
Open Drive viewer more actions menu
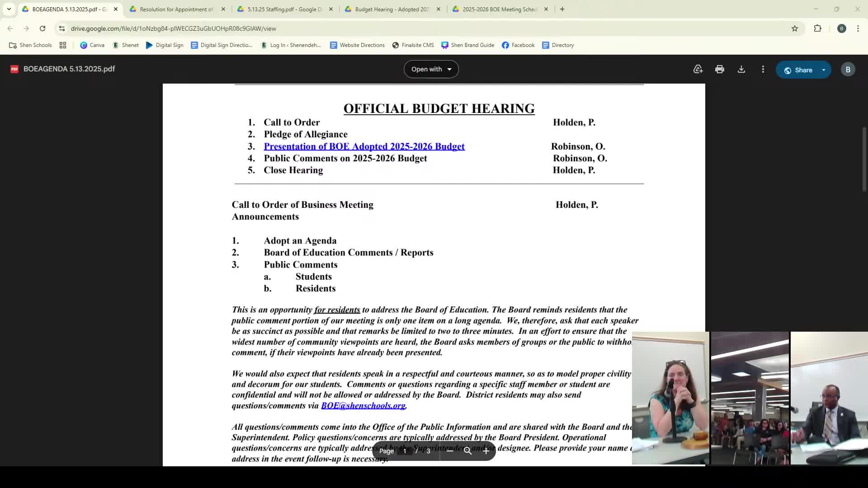point(763,69)
